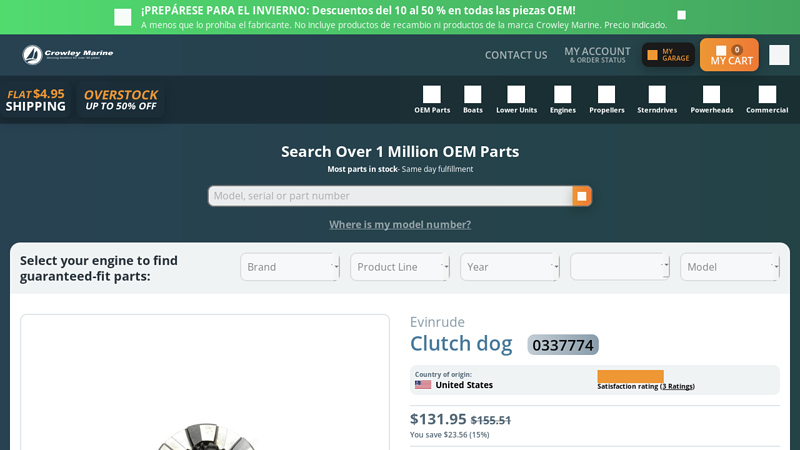The height and width of the screenshot is (450, 800).
Task: Click the Flat $4.95 Shipping badge
Action: pos(36,100)
